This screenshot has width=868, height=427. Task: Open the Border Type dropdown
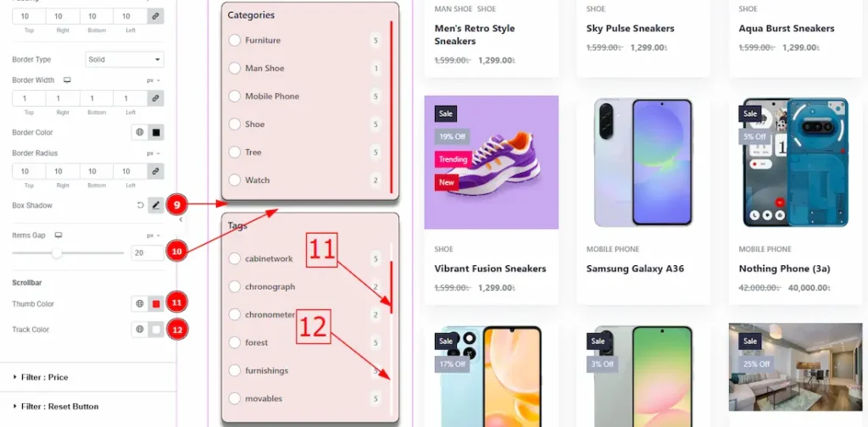pyautogui.click(x=125, y=59)
